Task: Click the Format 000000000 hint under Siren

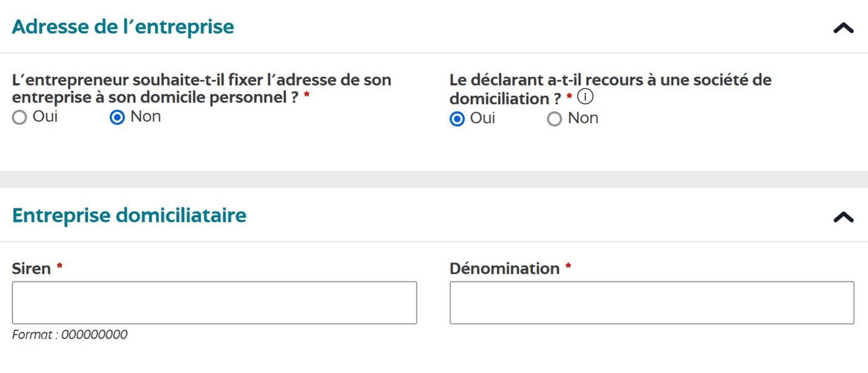Action: pyautogui.click(x=69, y=334)
